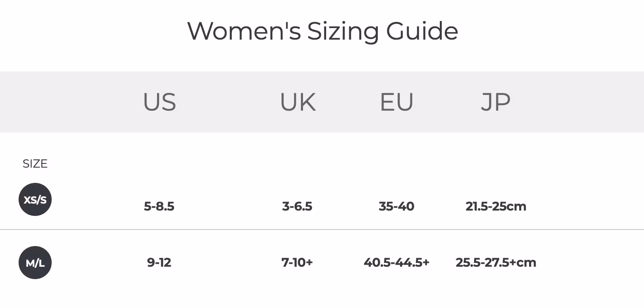Select the EU 40.5-44.5+ size value
The height and width of the screenshot is (308, 644).
[x=396, y=263]
